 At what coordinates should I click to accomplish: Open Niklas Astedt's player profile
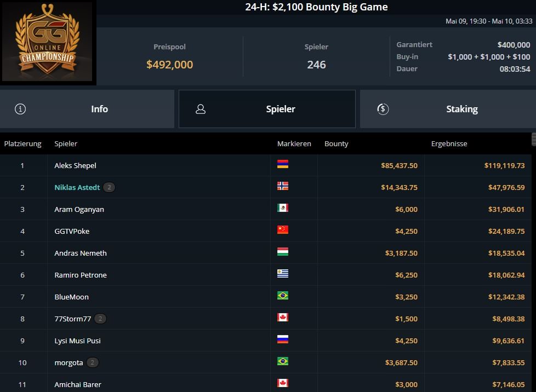[77, 187]
